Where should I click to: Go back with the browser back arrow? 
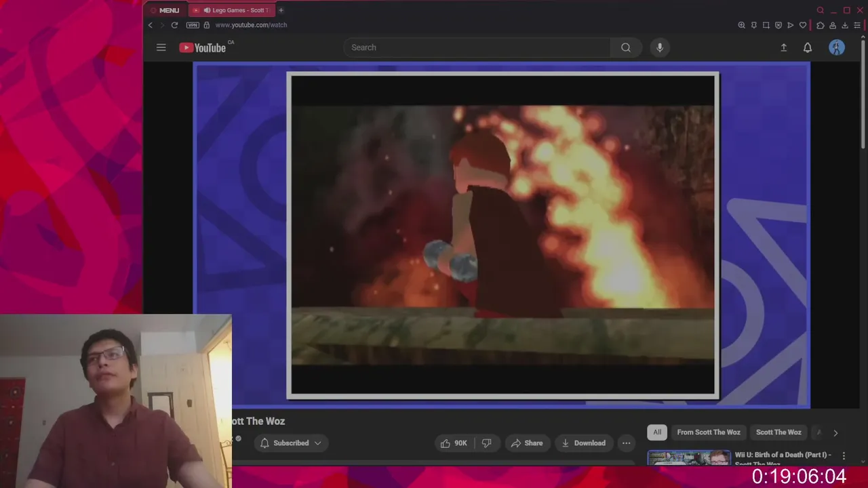[151, 25]
